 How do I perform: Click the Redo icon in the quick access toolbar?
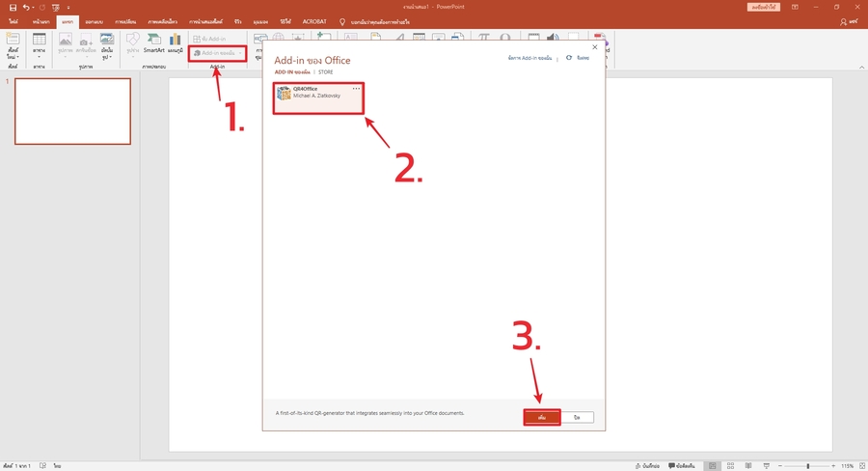click(x=42, y=8)
